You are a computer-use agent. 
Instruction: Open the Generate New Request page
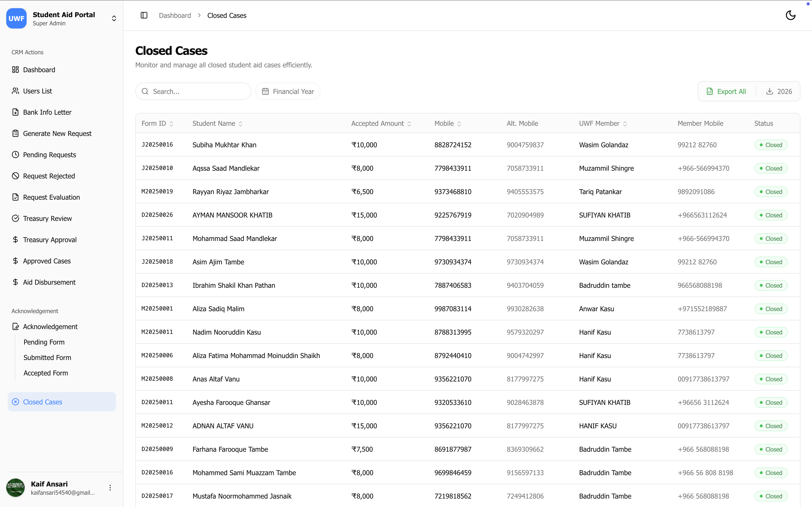click(x=62, y=134)
